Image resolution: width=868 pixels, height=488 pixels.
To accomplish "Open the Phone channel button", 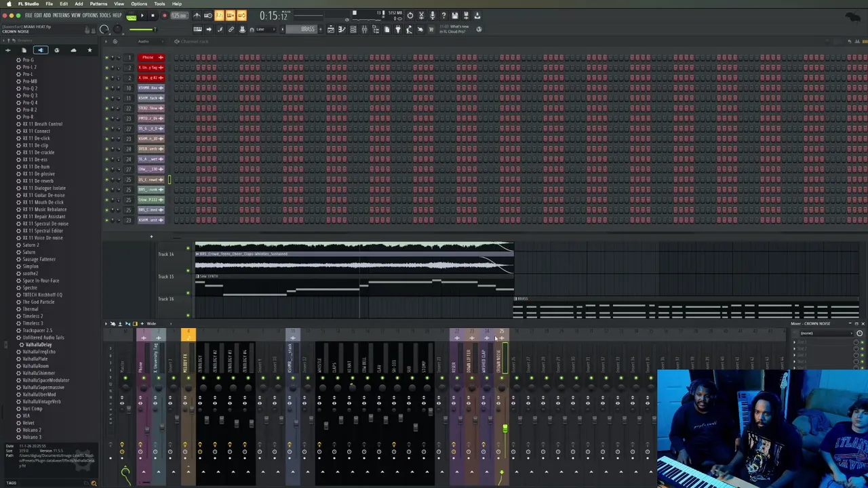I will 151,58.
